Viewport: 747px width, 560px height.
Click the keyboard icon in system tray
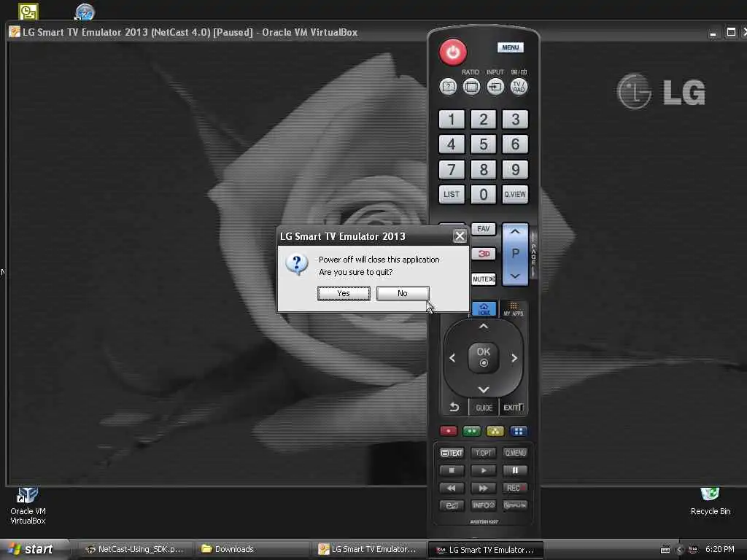(x=665, y=550)
